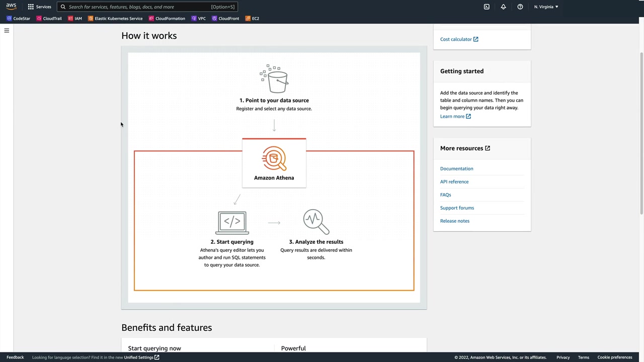Screen dimensions: 644x362
Task: Click the page vertical scrollbar
Action: click(x=641, y=133)
